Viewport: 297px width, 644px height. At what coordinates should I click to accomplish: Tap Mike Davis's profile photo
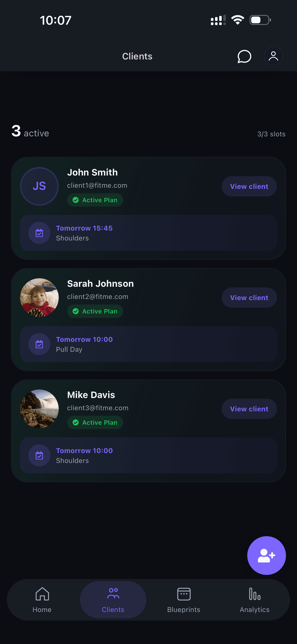[39, 409]
